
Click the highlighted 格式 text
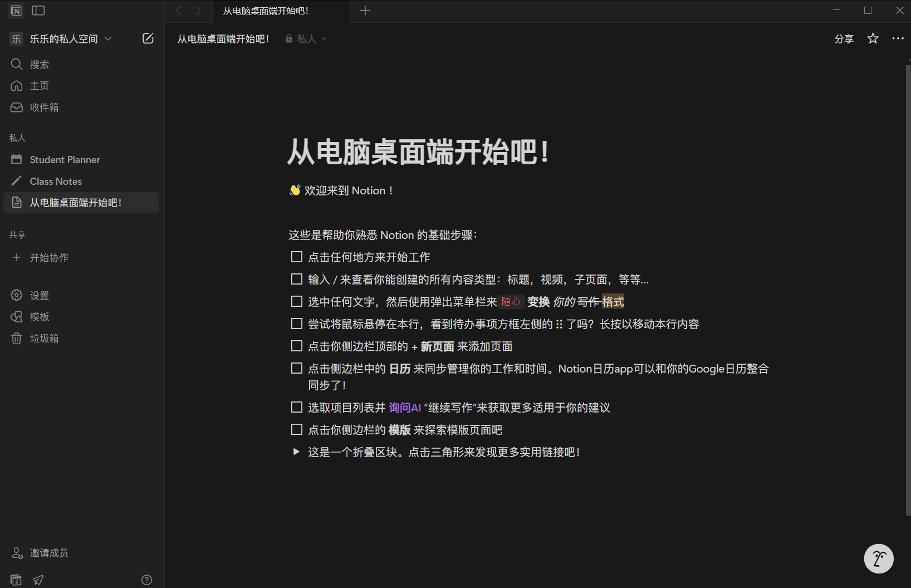(613, 301)
